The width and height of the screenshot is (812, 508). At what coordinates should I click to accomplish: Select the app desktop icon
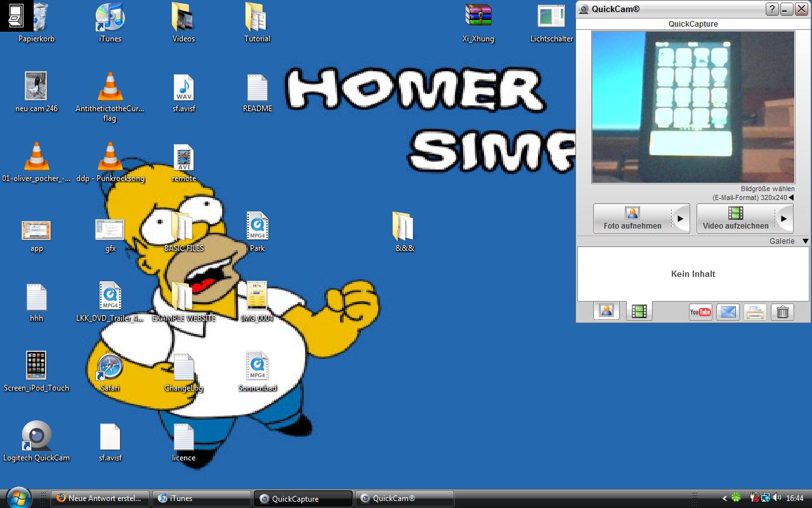(x=36, y=235)
